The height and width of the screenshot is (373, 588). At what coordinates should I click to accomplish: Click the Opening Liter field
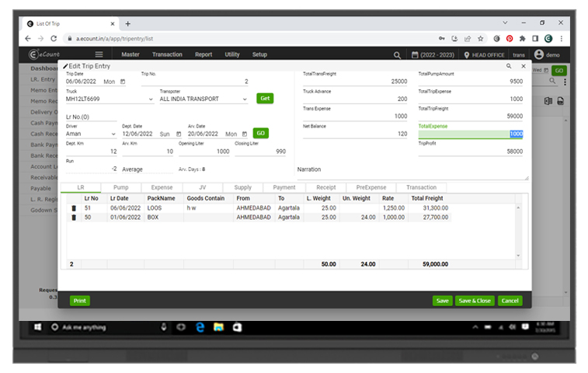click(x=204, y=152)
